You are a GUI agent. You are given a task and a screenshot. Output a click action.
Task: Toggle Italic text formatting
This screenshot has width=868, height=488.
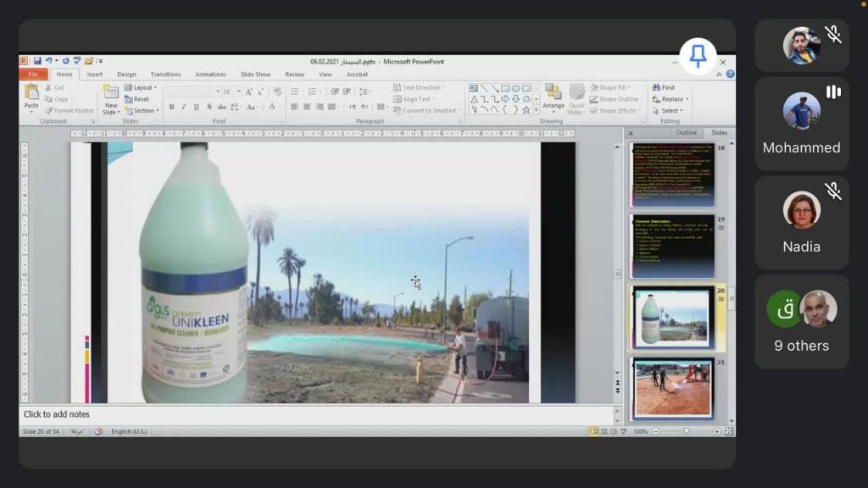pos(184,107)
